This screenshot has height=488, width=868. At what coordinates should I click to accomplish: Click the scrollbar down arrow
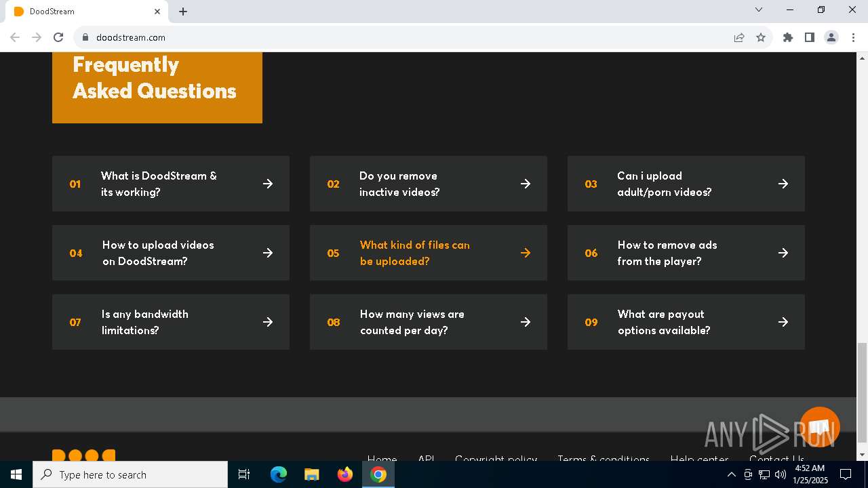pyautogui.click(x=863, y=455)
